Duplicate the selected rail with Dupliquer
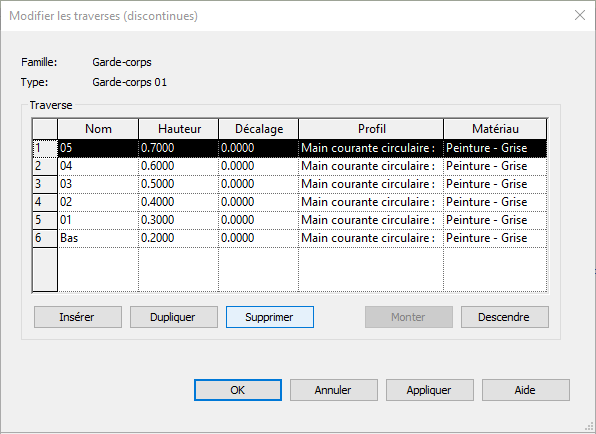This screenshot has height=434, width=596. click(x=174, y=317)
